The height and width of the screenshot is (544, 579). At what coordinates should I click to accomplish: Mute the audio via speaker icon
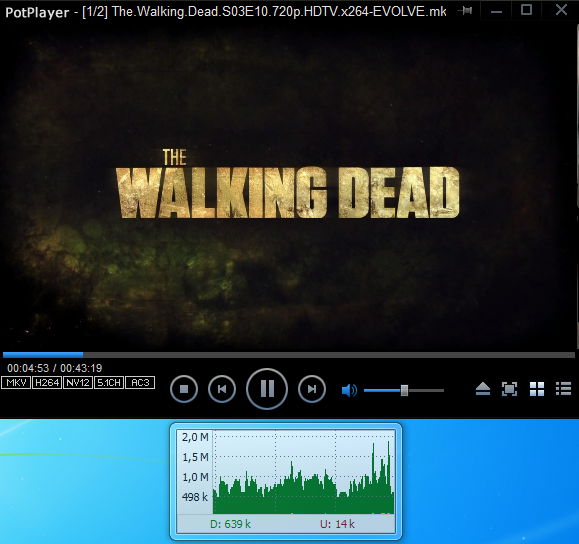tap(349, 390)
